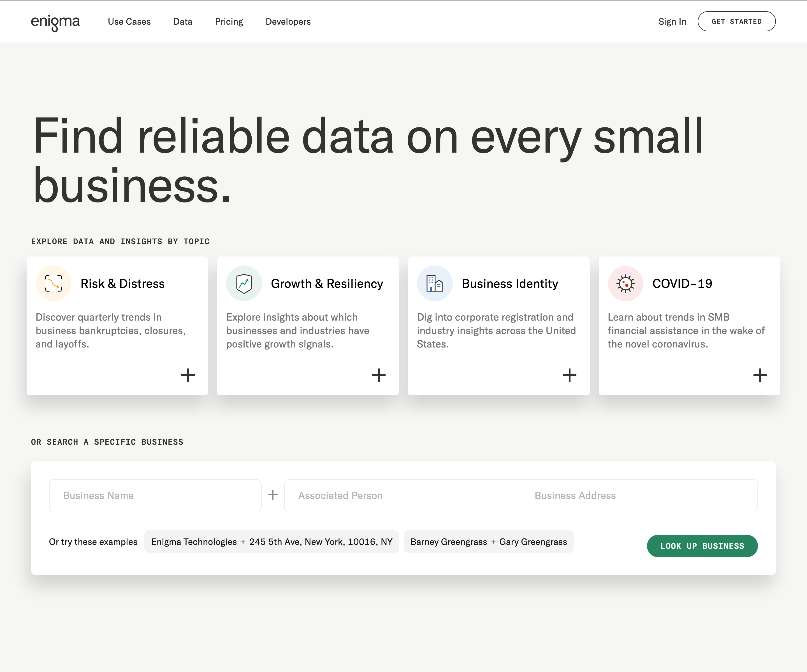This screenshot has width=807, height=672.
Task: Click 'Explore insights about which businesses' description
Action: pos(298,331)
